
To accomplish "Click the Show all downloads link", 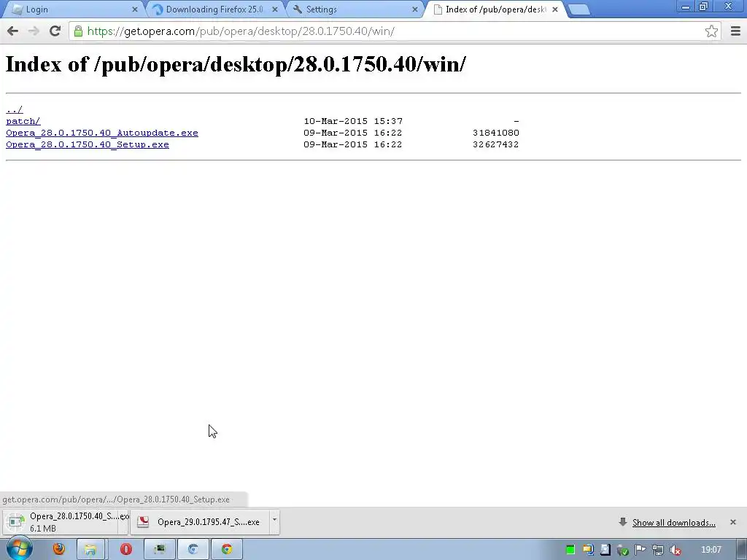I will pyautogui.click(x=673, y=523).
